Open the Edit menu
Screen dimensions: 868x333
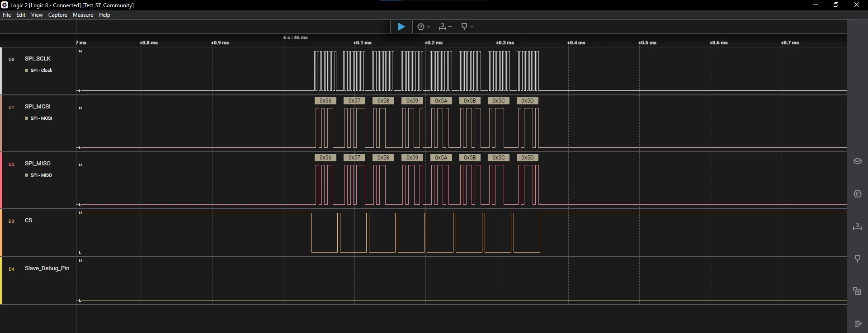pyautogui.click(x=21, y=15)
